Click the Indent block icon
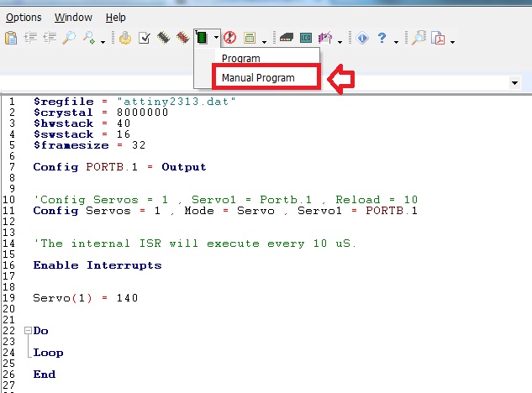The width and height of the screenshot is (532, 393). [30, 38]
